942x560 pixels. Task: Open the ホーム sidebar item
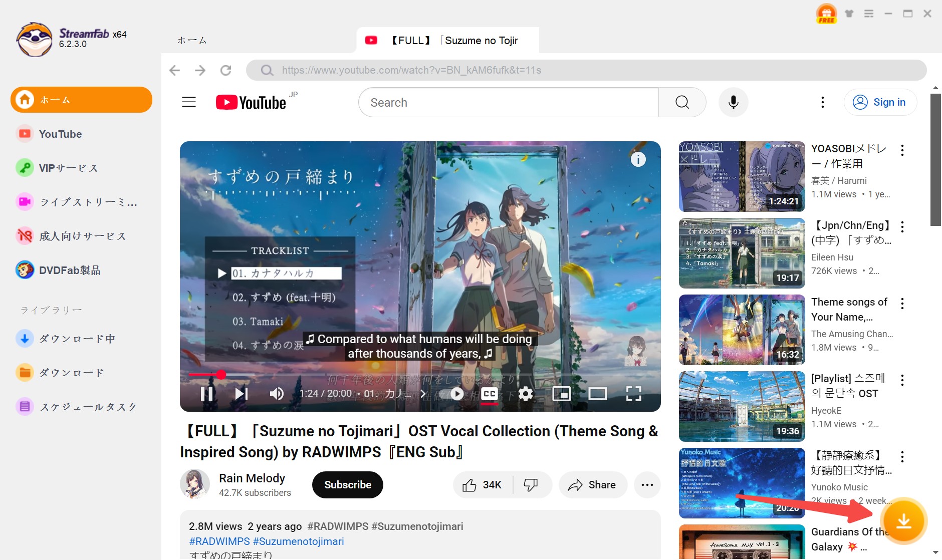coord(81,100)
